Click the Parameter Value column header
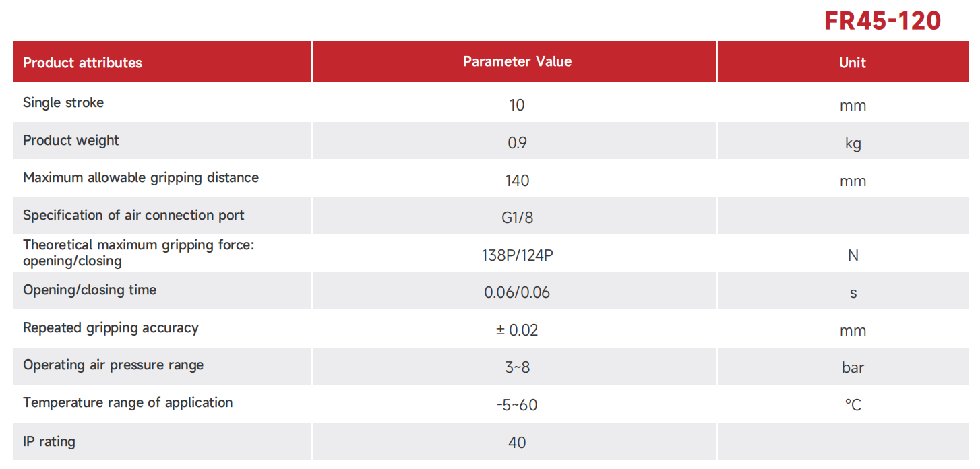980x469 pixels. click(517, 61)
